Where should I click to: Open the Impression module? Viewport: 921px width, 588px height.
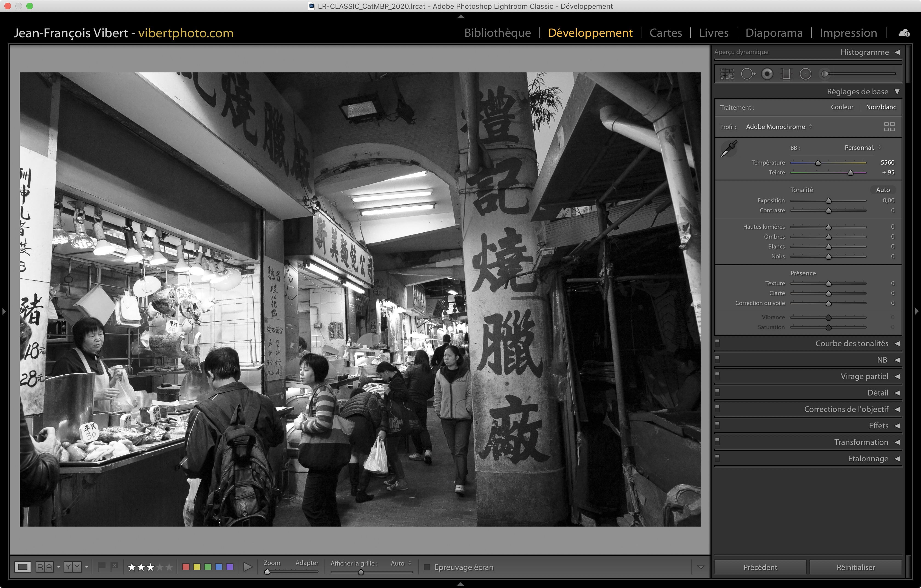(848, 33)
